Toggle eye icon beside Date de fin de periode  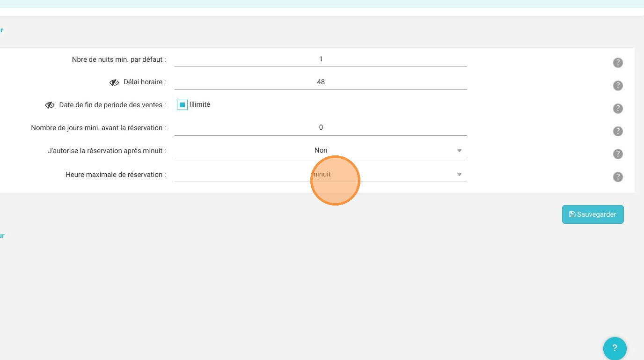tap(50, 105)
